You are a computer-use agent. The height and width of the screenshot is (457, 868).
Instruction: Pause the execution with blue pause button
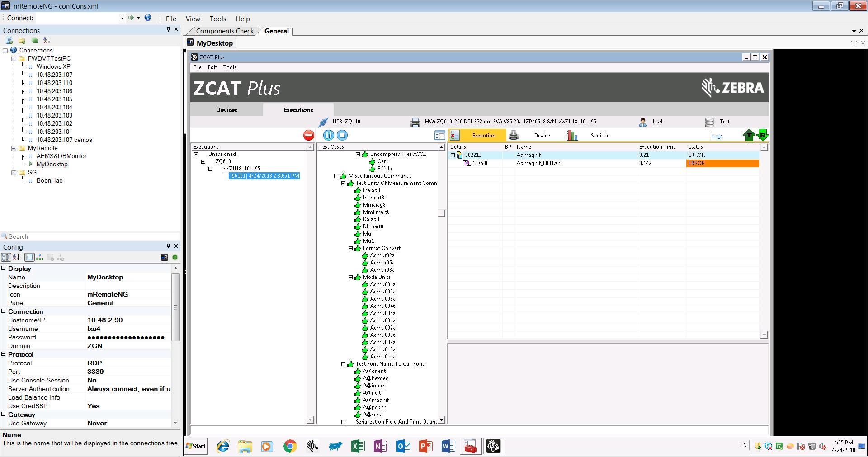329,135
